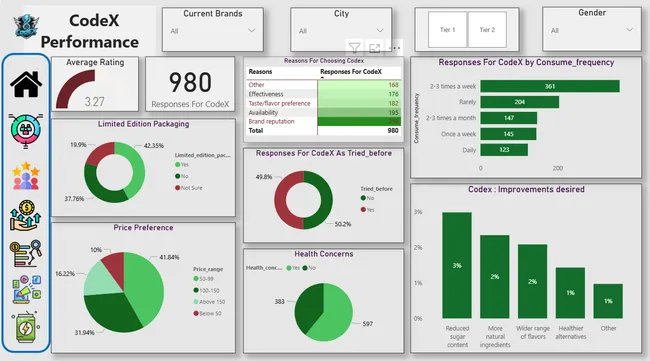This screenshot has width=650, height=361.
Task: Select the Reduced sugar content column
Action: (x=457, y=265)
